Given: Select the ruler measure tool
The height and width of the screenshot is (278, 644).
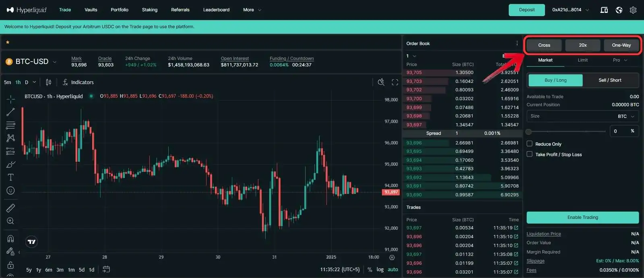Looking at the screenshot, I should click(x=11, y=208).
